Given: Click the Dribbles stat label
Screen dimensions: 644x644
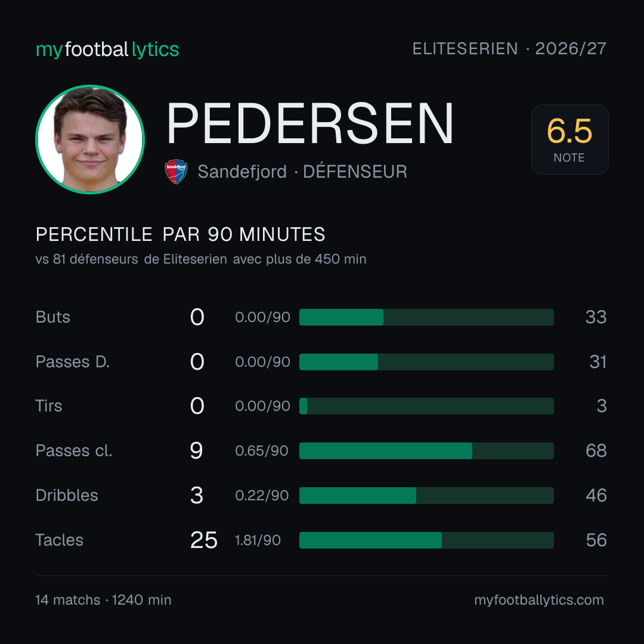Looking at the screenshot, I should tap(67, 495).
